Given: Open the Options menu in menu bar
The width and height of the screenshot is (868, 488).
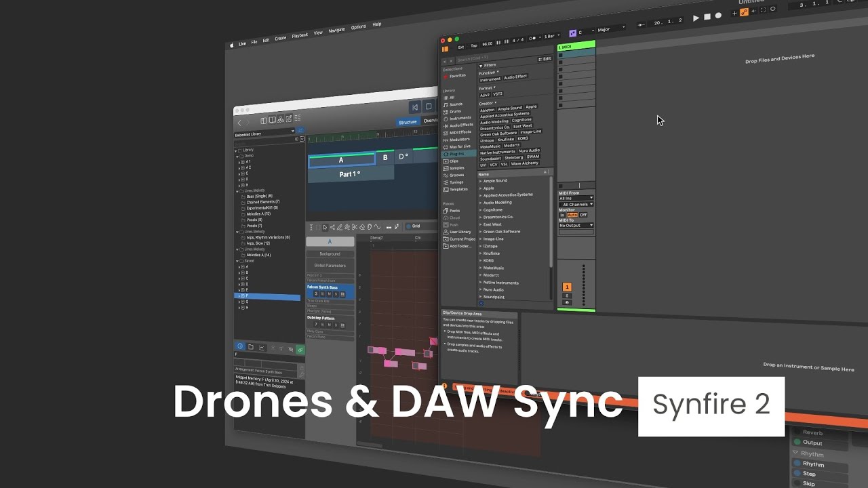Looking at the screenshot, I should tap(358, 27).
